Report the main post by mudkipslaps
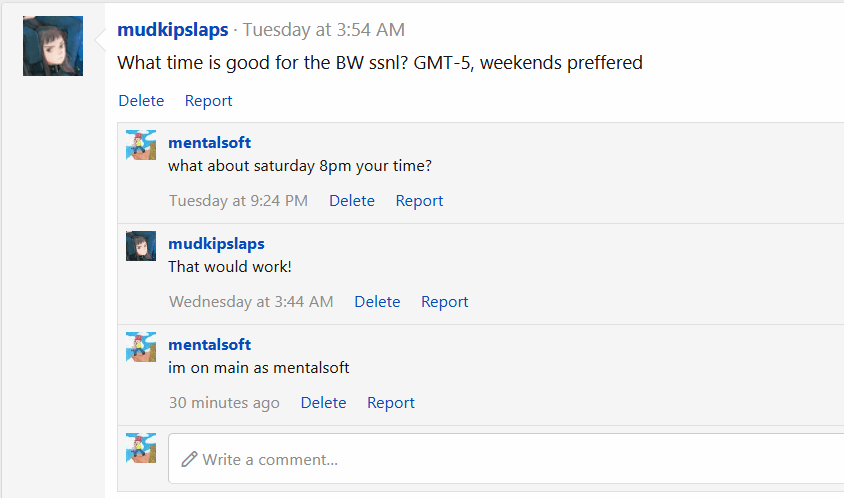This screenshot has width=844, height=498. click(208, 100)
